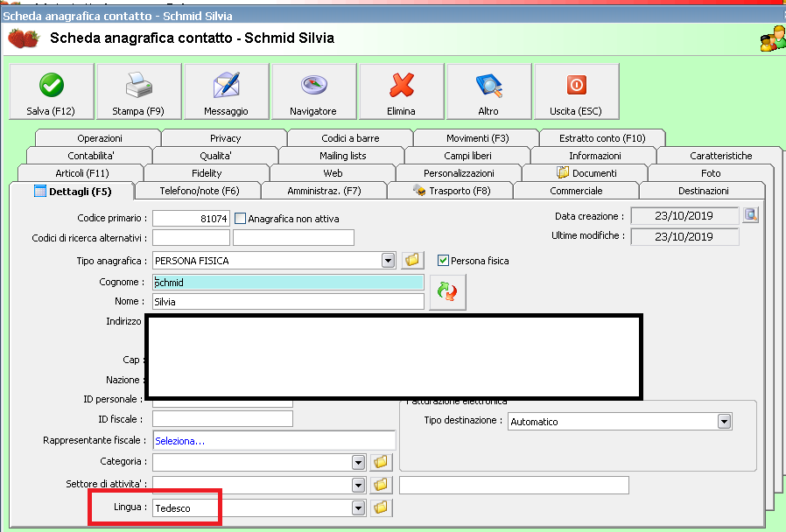Click into the ID fiscale field

pyautogui.click(x=222, y=419)
